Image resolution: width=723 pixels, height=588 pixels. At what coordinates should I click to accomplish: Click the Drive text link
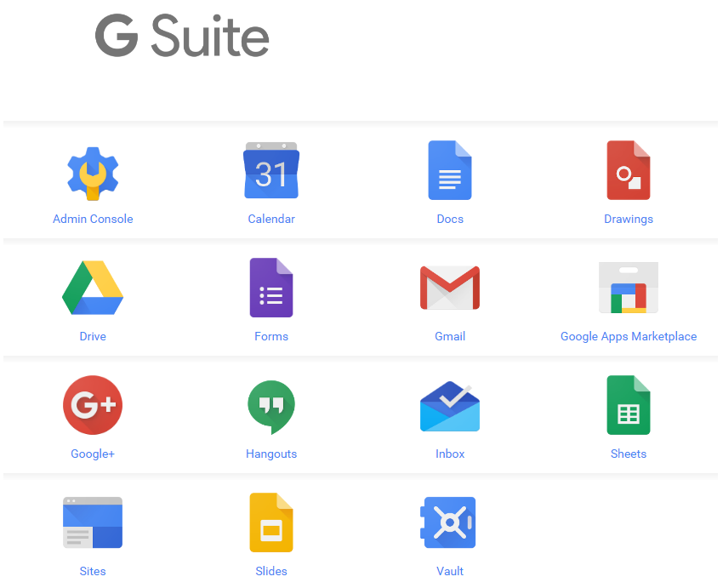(93, 337)
